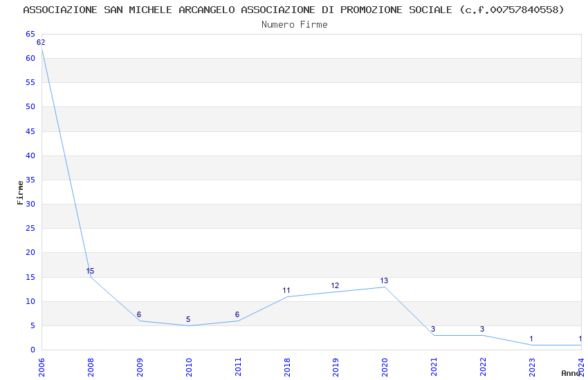Click x-axis year label 2010
Viewport: 588px width, 380px height.
[x=189, y=367]
